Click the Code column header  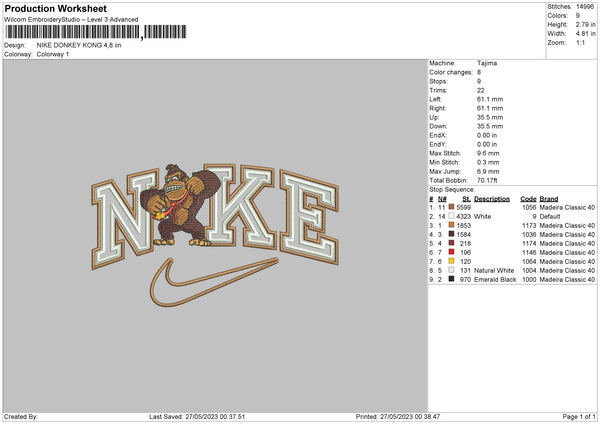(x=528, y=199)
